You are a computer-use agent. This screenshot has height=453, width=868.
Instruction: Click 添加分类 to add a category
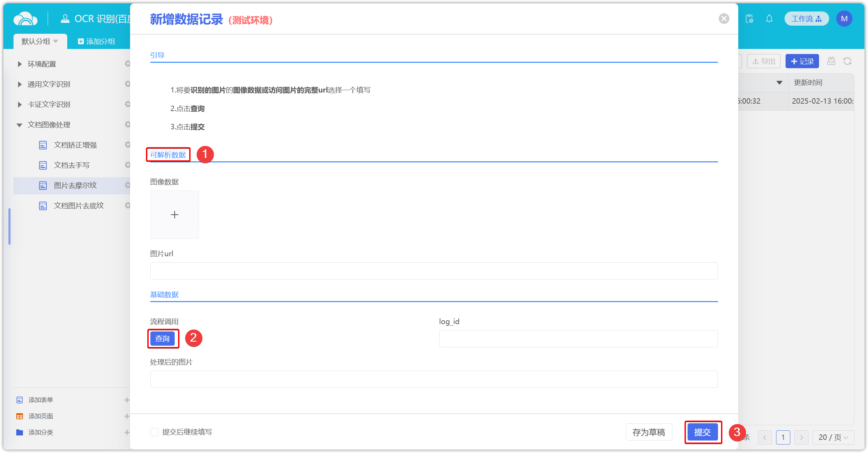[x=41, y=432]
